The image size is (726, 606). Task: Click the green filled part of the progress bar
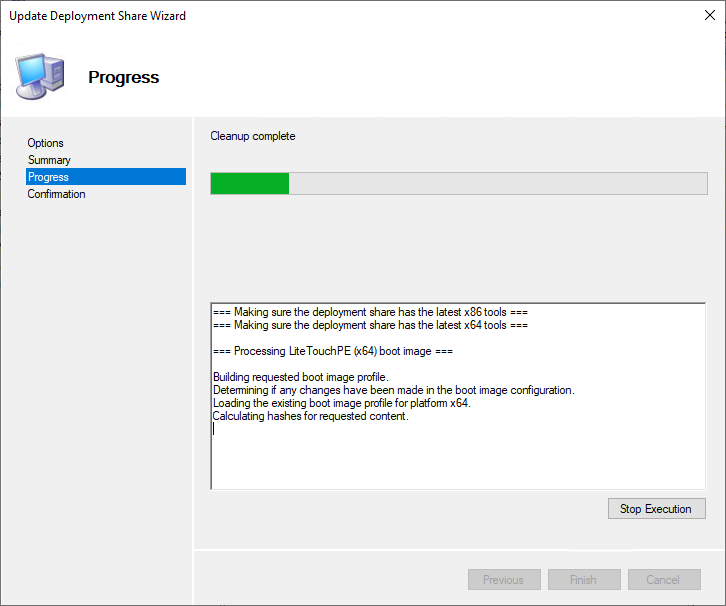tap(249, 183)
